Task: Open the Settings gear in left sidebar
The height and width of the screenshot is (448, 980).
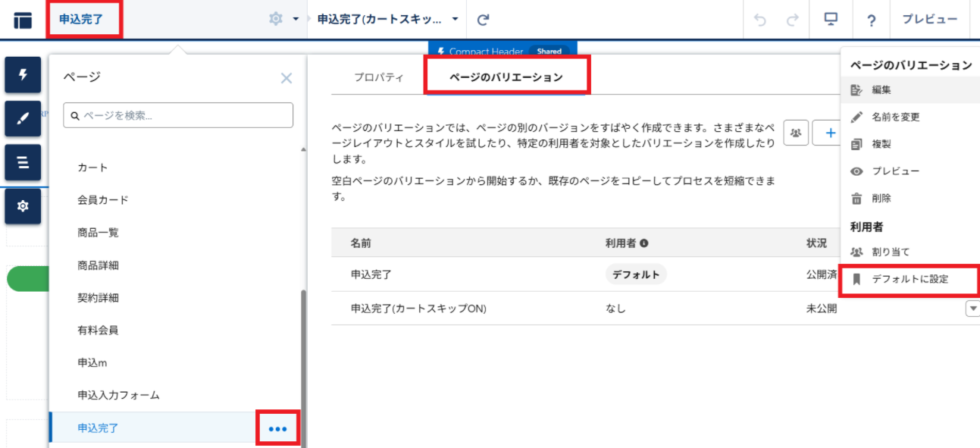Action: coord(23,205)
